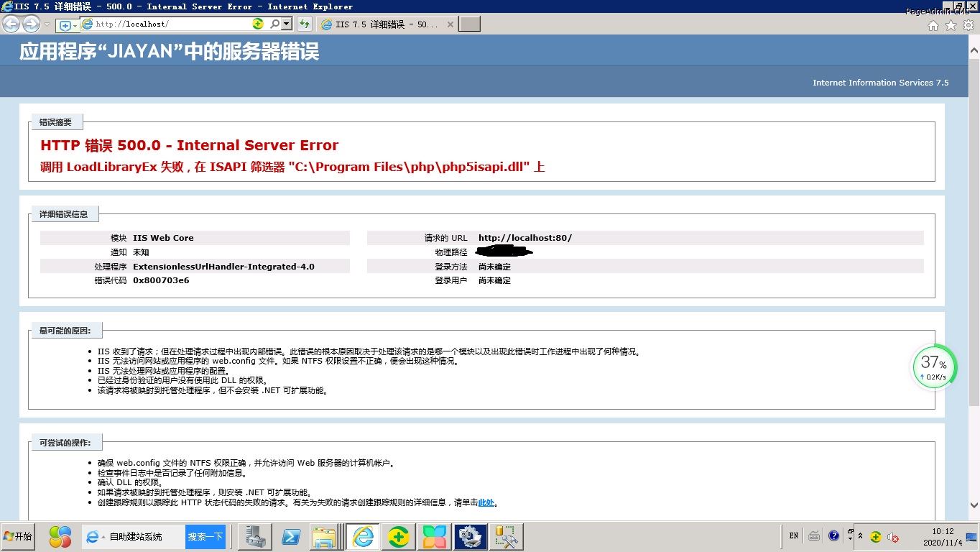Click the requested URL http://localhost:80/
The height and width of the screenshot is (552, 980).
pyautogui.click(x=525, y=238)
